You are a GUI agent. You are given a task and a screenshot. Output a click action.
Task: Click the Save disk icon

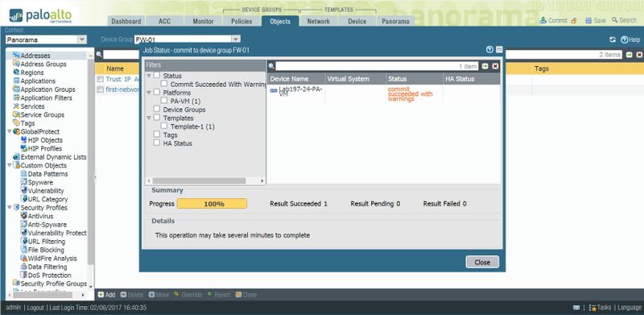588,20
